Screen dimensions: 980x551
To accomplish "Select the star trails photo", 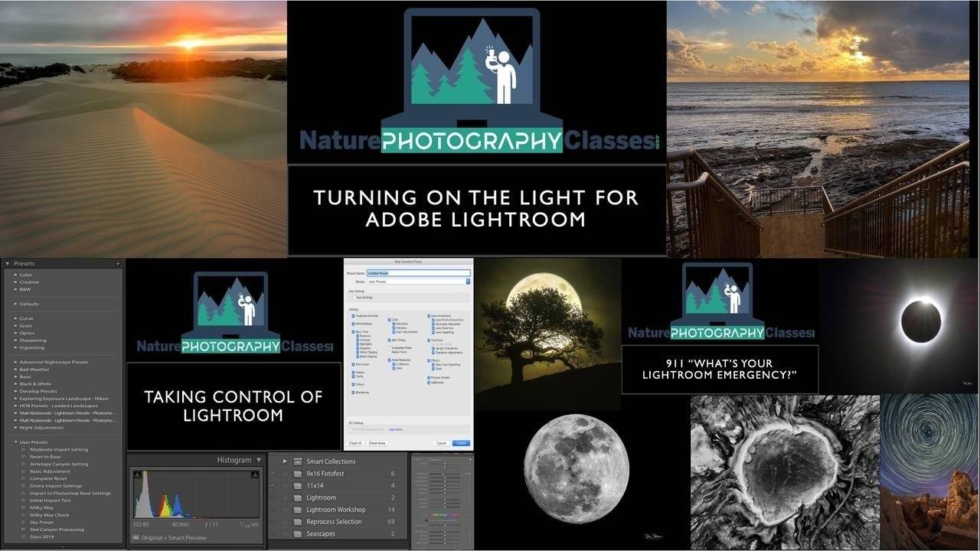I will click(x=929, y=472).
